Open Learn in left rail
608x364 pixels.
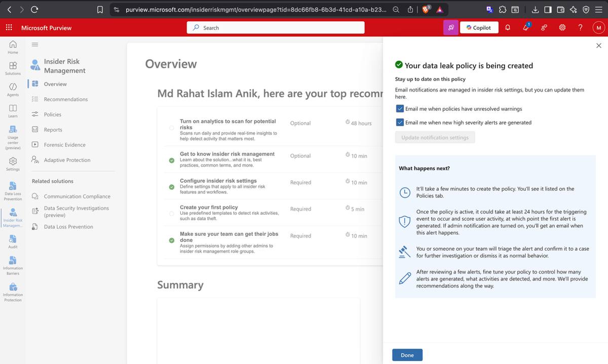click(13, 111)
